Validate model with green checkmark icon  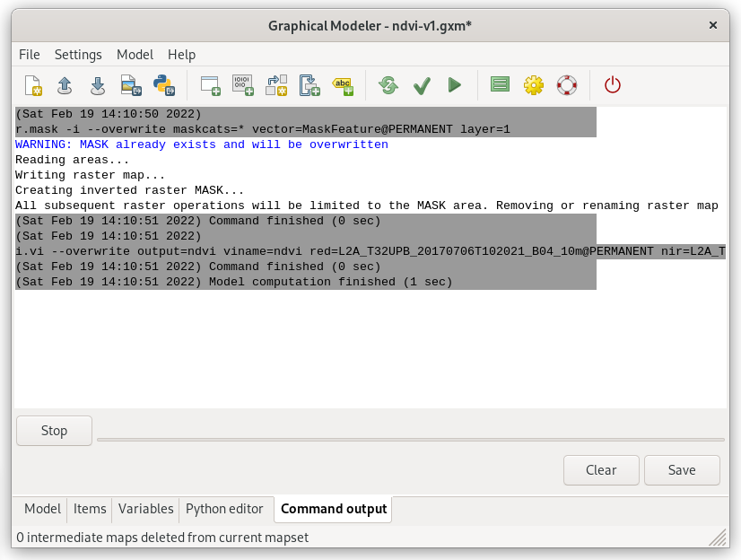click(422, 85)
